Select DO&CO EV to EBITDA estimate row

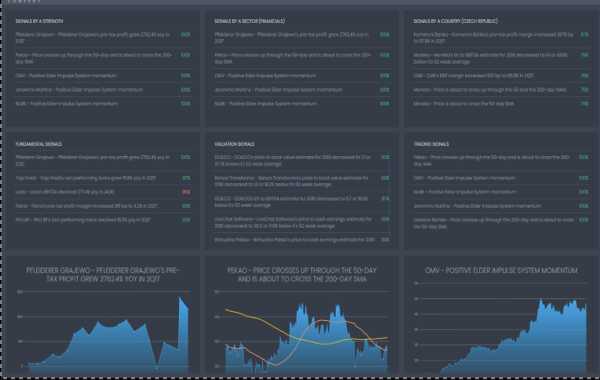[302, 202]
